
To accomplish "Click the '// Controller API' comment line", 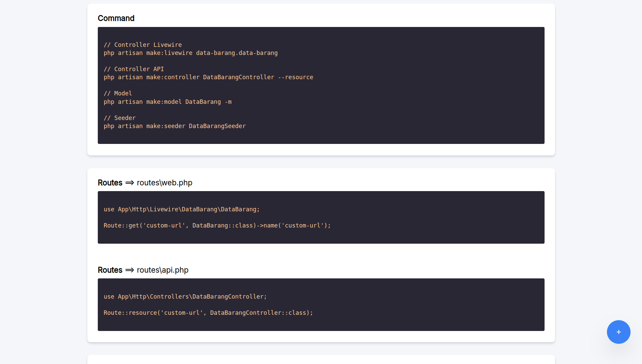I will (x=134, y=69).
